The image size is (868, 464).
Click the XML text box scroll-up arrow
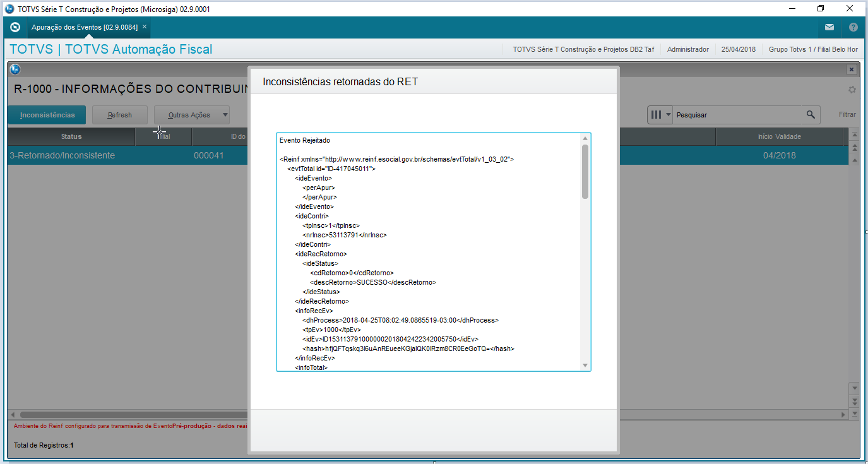tap(585, 139)
